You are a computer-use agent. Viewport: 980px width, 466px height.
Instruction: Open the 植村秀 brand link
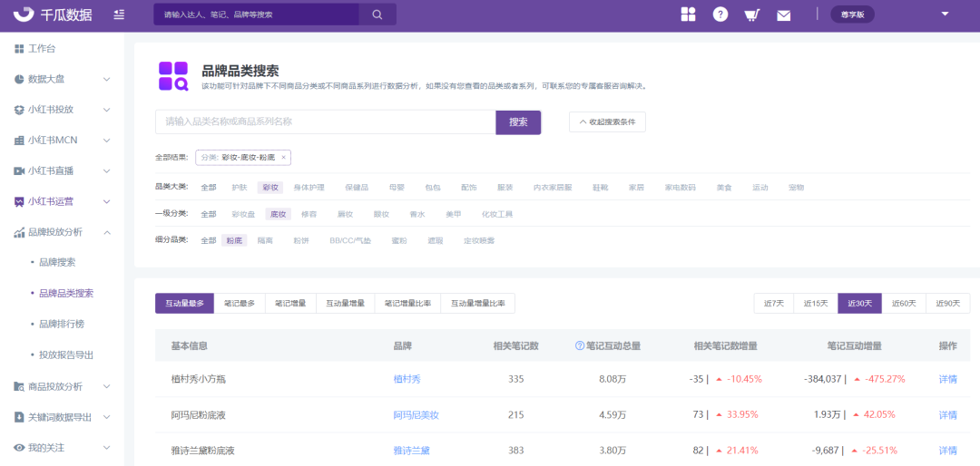pos(407,379)
